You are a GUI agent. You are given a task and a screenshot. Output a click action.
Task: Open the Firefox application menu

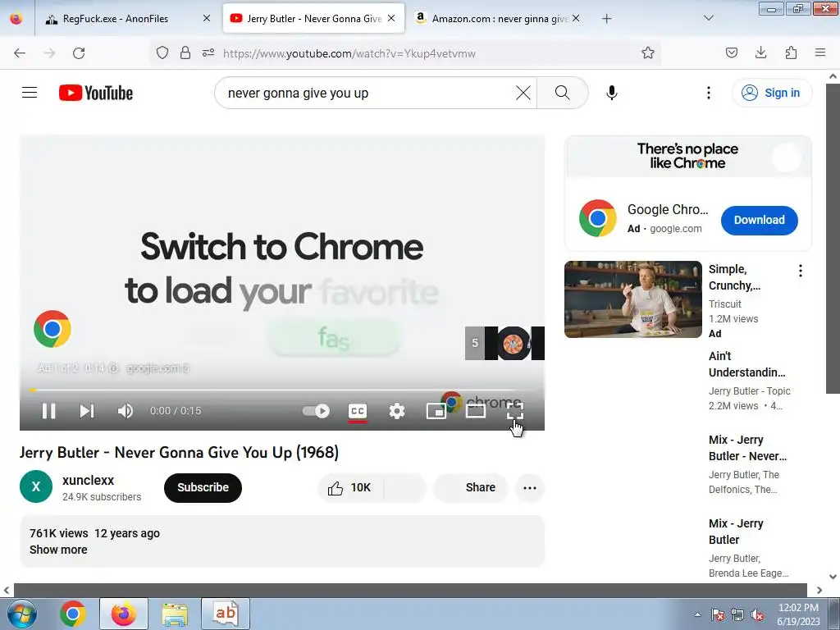point(820,52)
